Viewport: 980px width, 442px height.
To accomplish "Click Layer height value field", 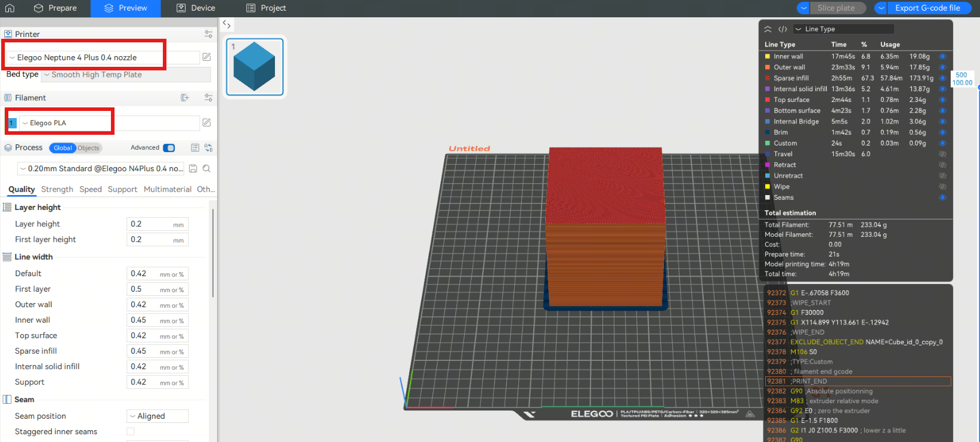I will [x=157, y=224].
